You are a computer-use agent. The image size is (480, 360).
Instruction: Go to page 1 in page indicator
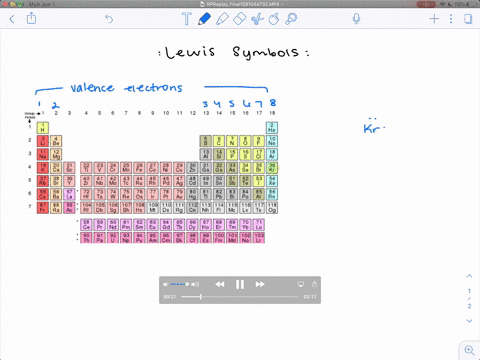coord(469,291)
